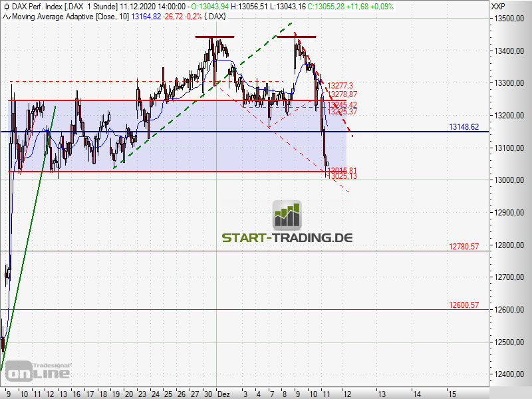Click the 12400,00 price axis tick
This screenshot has width=532, height=399.
point(508,374)
